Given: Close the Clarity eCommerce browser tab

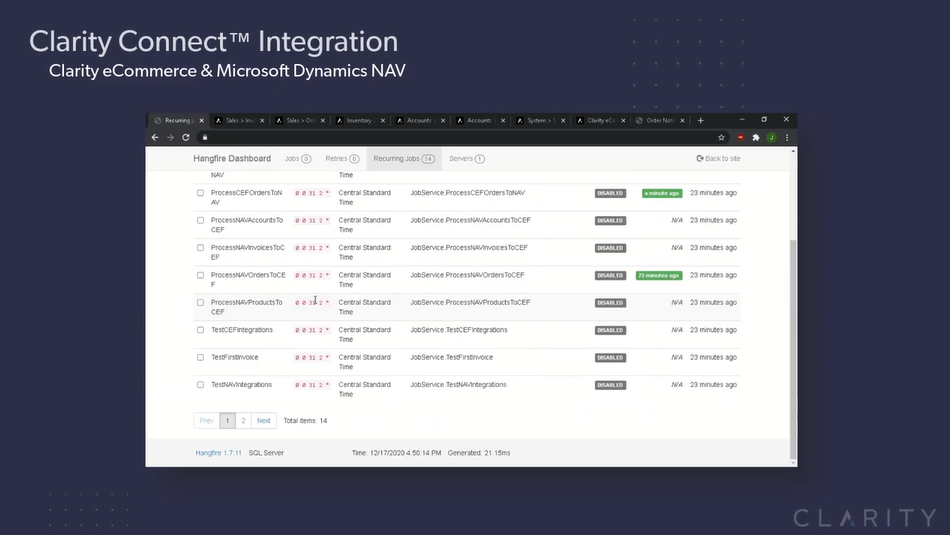Looking at the screenshot, I should pyautogui.click(x=623, y=121).
